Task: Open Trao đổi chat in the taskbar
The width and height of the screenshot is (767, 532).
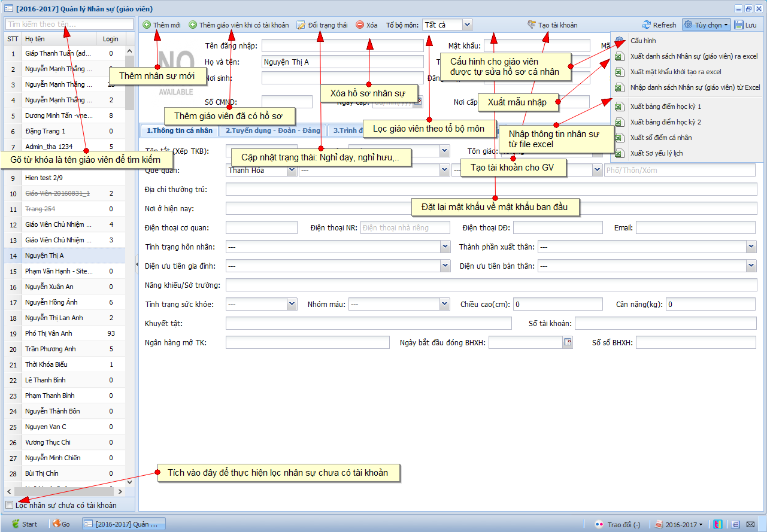Action: point(617,524)
